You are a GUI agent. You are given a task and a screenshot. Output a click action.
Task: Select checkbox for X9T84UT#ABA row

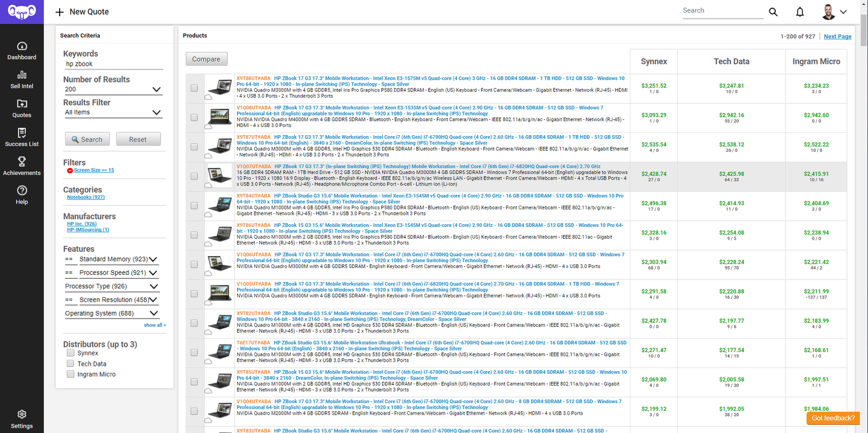194,206
